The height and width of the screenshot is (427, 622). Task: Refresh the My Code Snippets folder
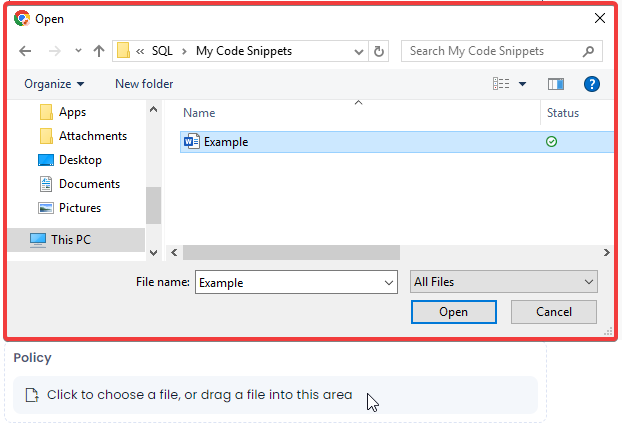(379, 51)
